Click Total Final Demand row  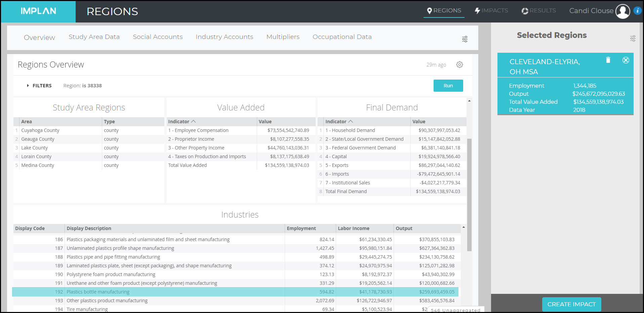tap(392, 191)
